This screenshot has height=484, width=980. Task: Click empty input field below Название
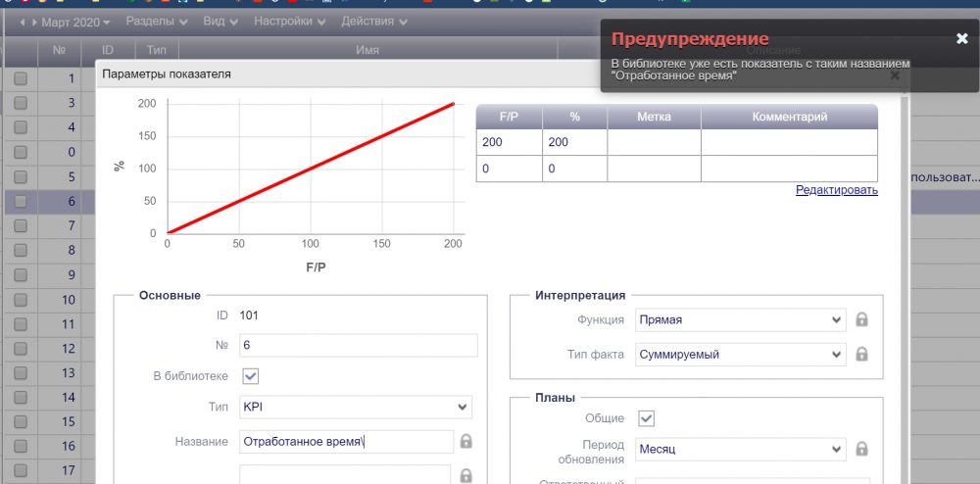coord(345,474)
